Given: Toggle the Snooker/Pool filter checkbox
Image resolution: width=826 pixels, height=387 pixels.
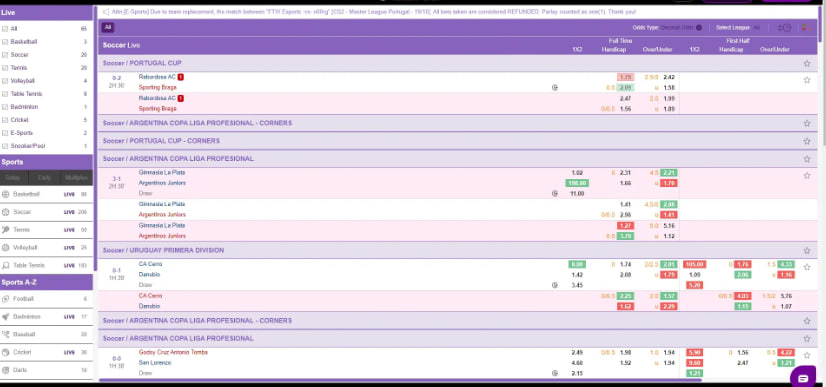Looking at the screenshot, I should (5, 146).
